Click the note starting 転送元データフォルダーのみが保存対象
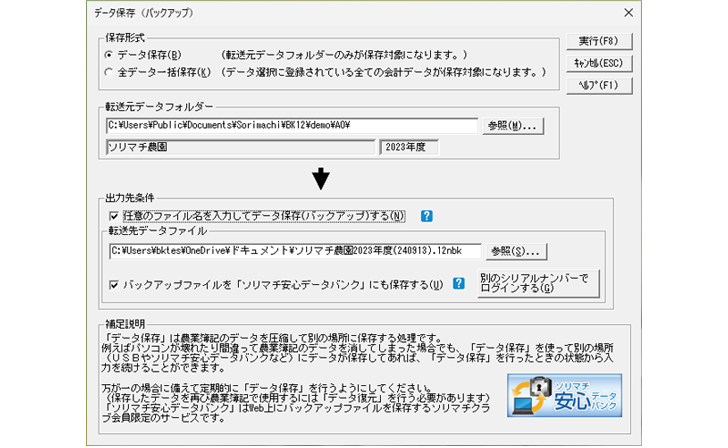Image resolution: width=728 pixels, height=448 pixels. click(344, 55)
